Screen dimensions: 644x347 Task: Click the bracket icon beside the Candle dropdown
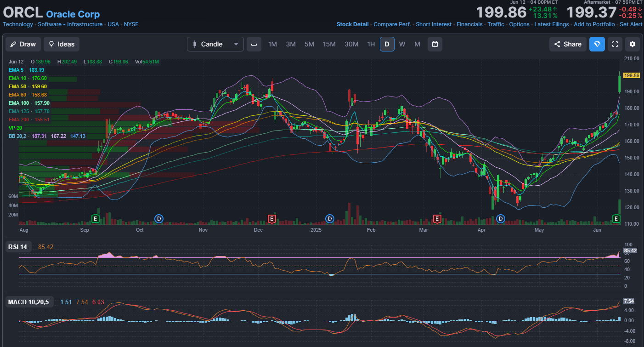coord(254,44)
